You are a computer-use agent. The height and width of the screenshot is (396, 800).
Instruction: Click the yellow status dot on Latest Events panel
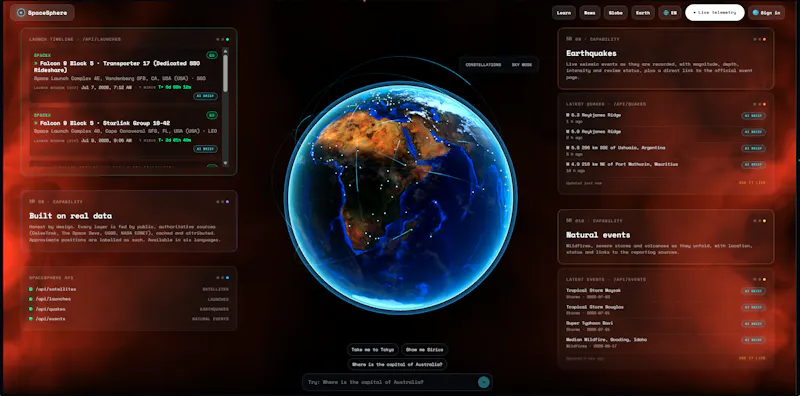(764, 280)
